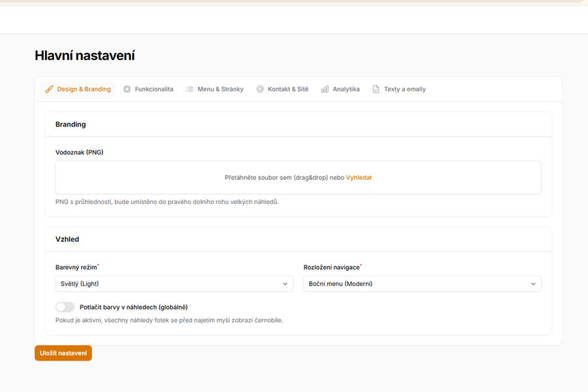Click the bar chart icon for Analytika
The image size is (588, 392).
[325, 89]
